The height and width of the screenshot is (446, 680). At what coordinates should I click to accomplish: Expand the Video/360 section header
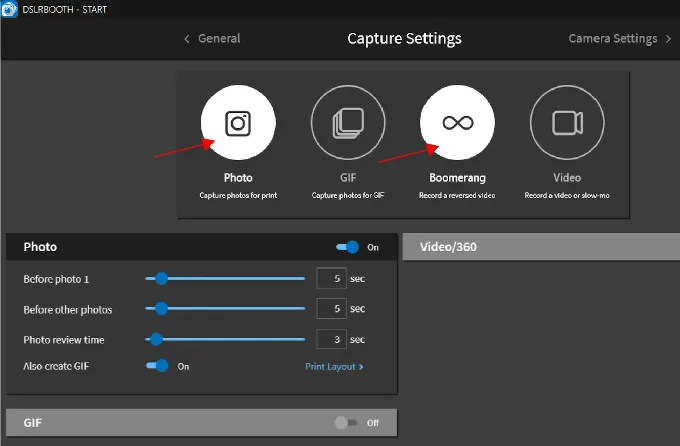click(541, 247)
